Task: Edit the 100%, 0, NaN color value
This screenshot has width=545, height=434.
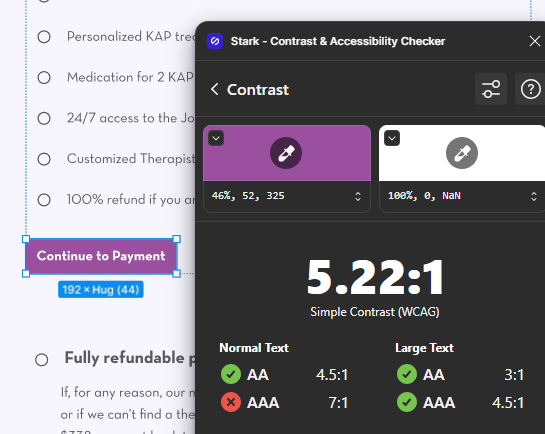Action: 424,196
